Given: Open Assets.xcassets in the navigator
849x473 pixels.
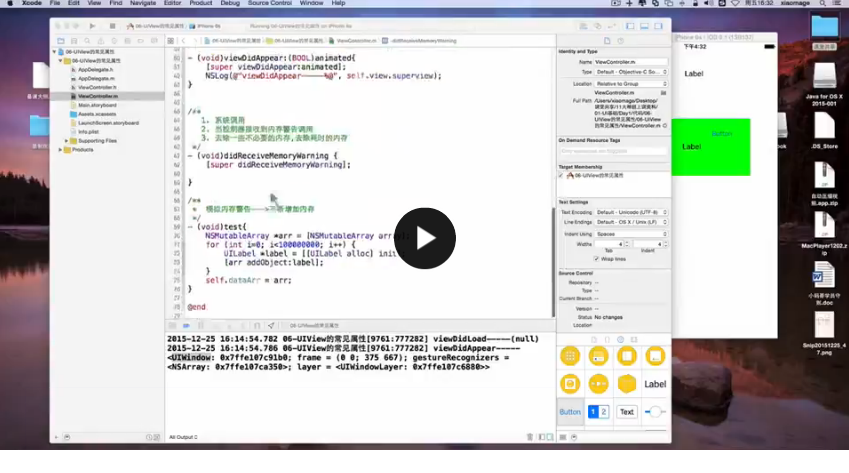Looking at the screenshot, I should [97, 114].
